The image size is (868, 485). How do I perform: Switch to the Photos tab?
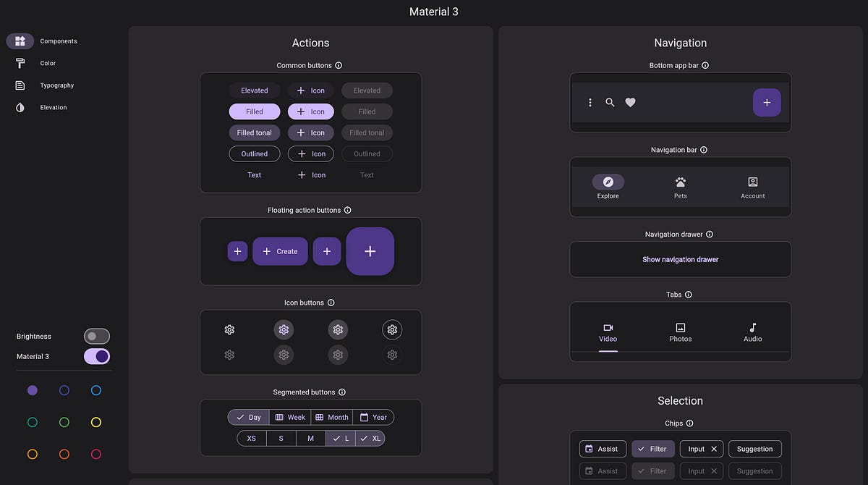(x=680, y=333)
